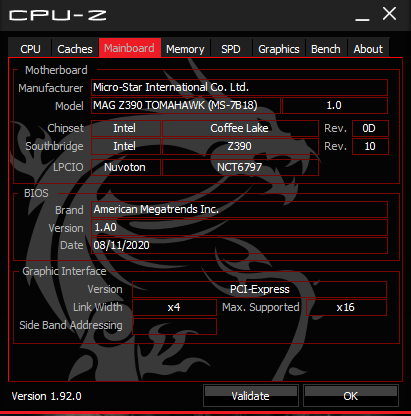Click the empty Side Band Addressing field
Viewport: 411px width, 416px height.
coord(174,326)
